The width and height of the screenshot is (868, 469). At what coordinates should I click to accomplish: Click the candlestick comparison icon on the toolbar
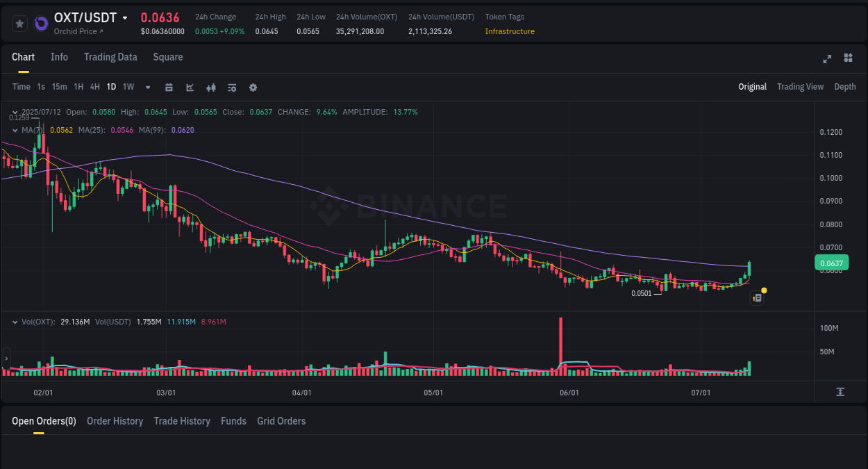coord(210,88)
